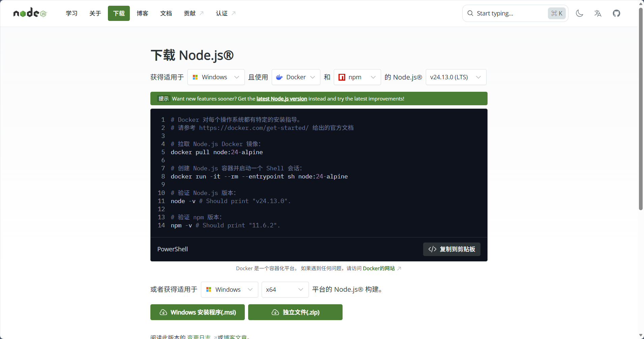Click the npm -v command line

coord(225,225)
